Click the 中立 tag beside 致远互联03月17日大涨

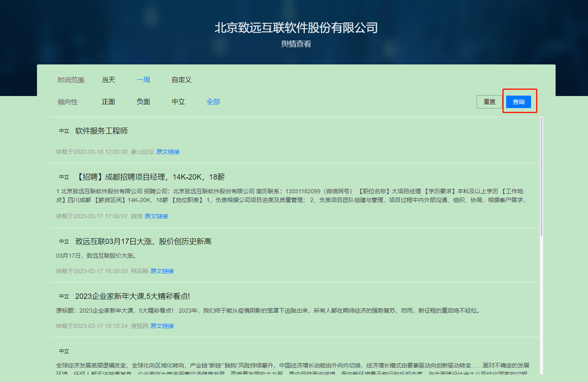[64, 242]
